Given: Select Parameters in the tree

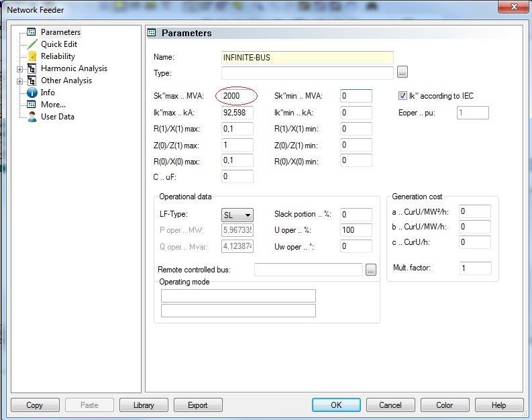Looking at the screenshot, I should point(60,32).
